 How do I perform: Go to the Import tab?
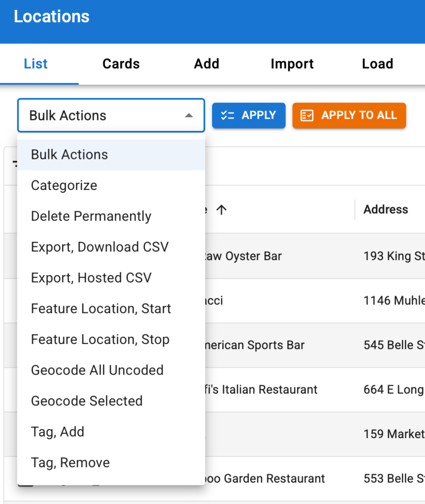point(292,64)
